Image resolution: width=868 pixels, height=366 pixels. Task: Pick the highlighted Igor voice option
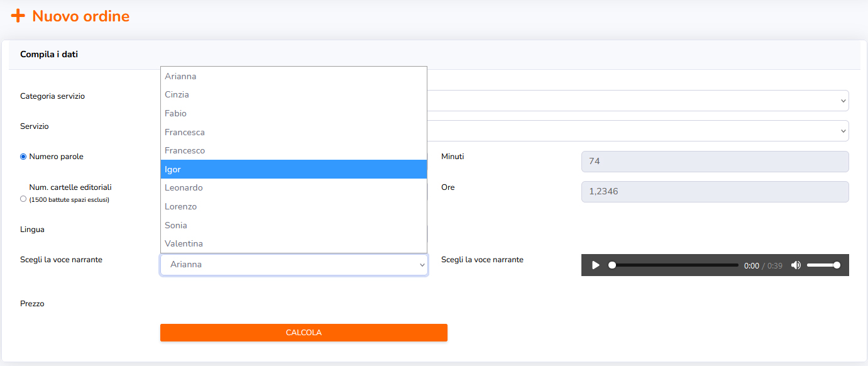click(x=294, y=169)
